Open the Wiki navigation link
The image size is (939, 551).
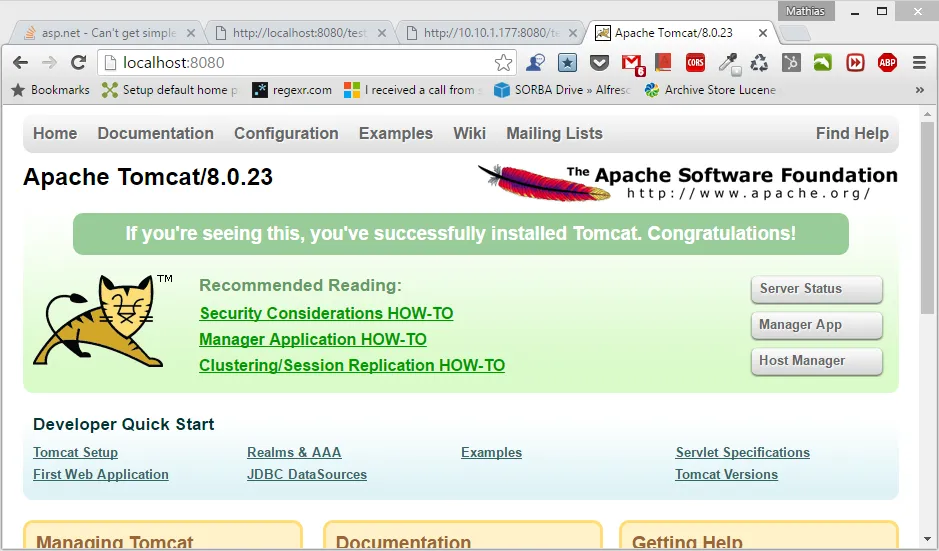coord(470,134)
